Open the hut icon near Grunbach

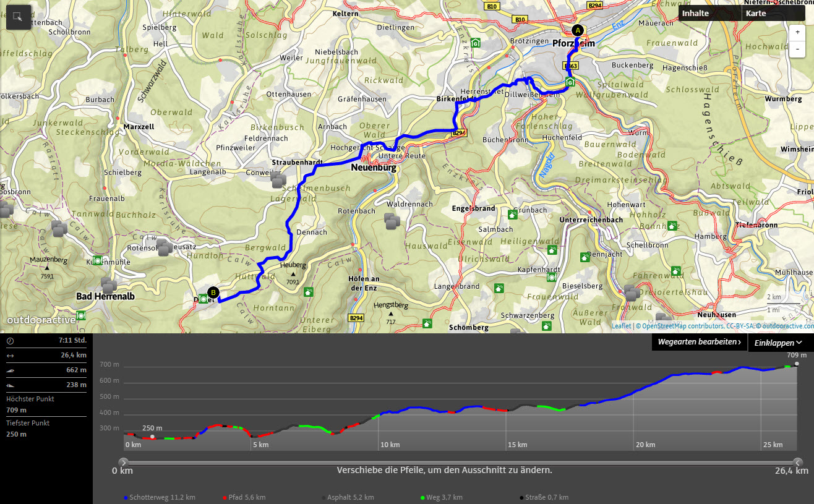512,215
